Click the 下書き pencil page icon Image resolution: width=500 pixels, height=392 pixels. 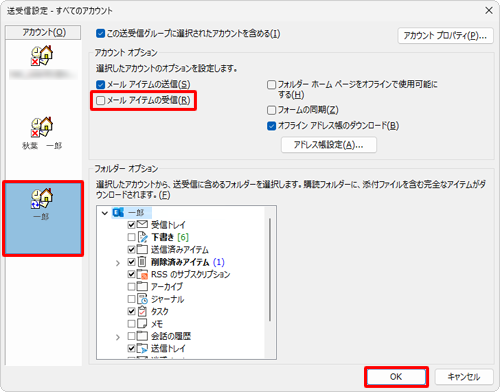click(142, 237)
